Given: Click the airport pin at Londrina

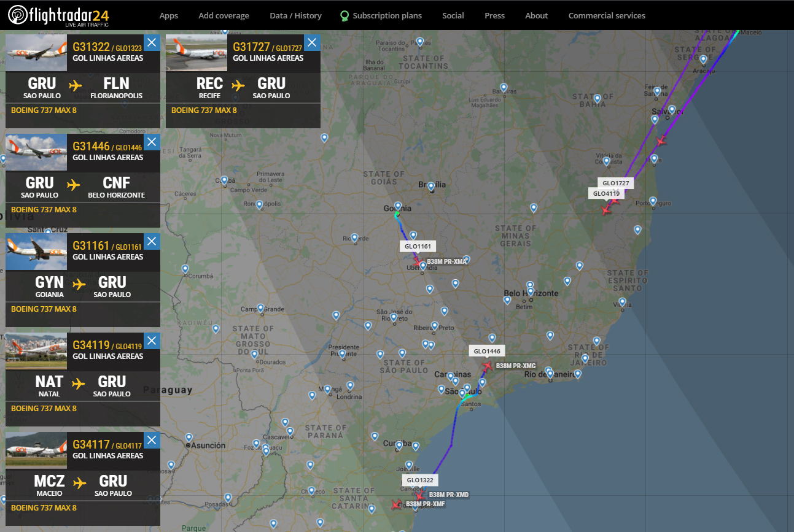Looking at the screenshot, I should (350, 386).
